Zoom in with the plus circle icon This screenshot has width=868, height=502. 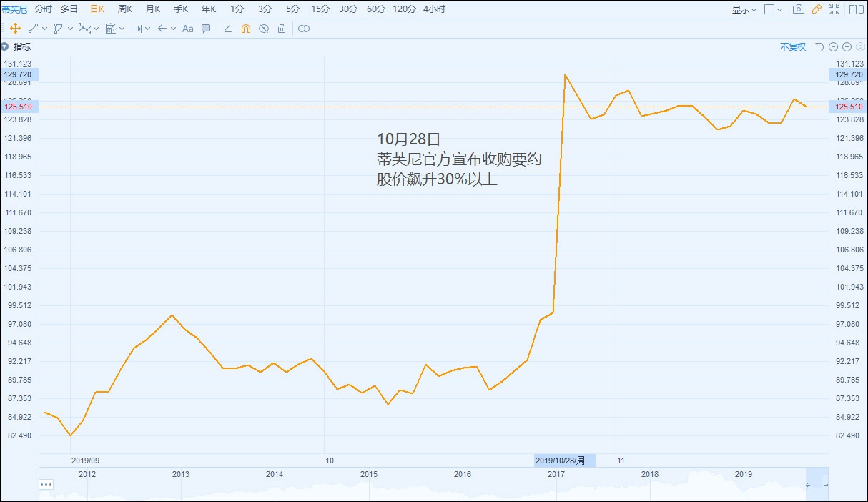pyautogui.click(x=847, y=46)
